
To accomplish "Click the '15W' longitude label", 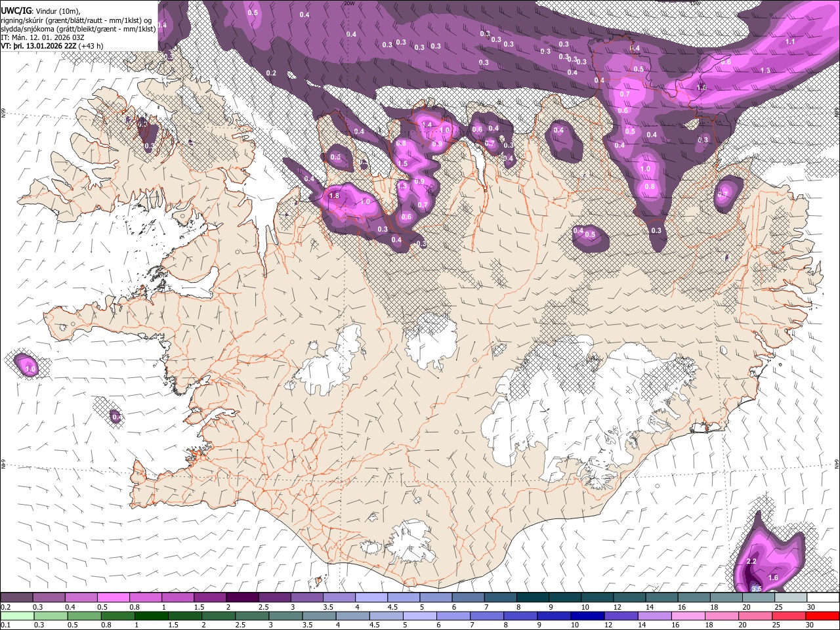I will (696, 3).
